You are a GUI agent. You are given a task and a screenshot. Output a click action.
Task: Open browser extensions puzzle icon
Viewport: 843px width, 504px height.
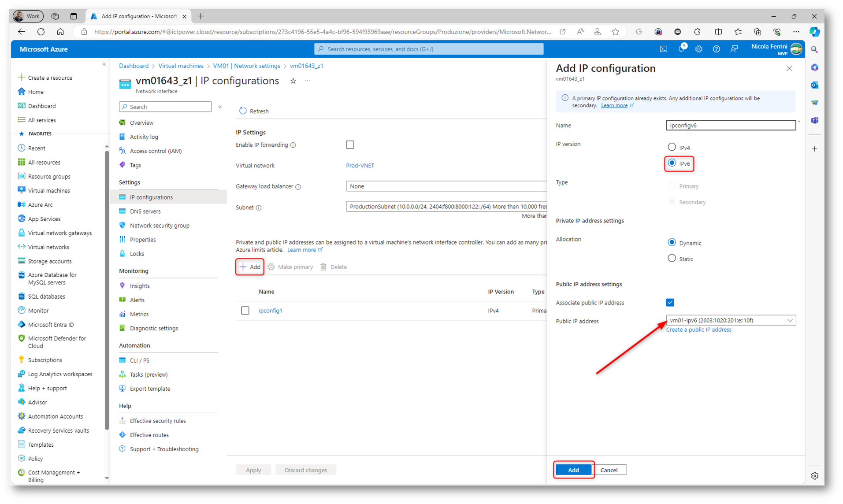[697, 32]
